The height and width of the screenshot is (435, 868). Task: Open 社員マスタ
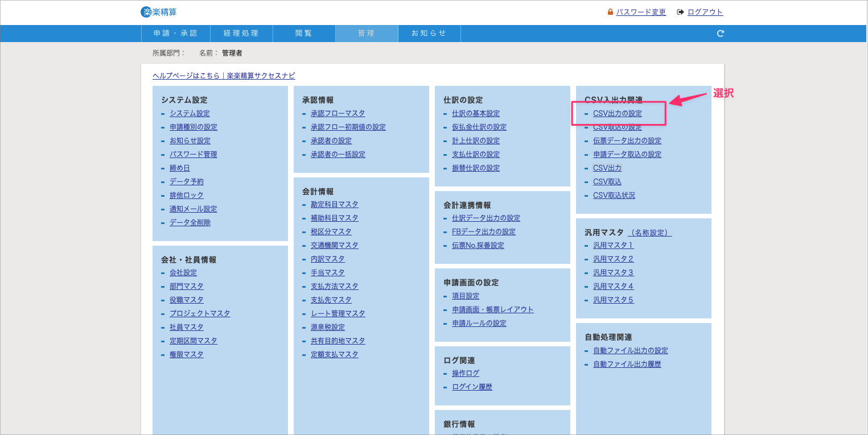click(x=187, y=328)
